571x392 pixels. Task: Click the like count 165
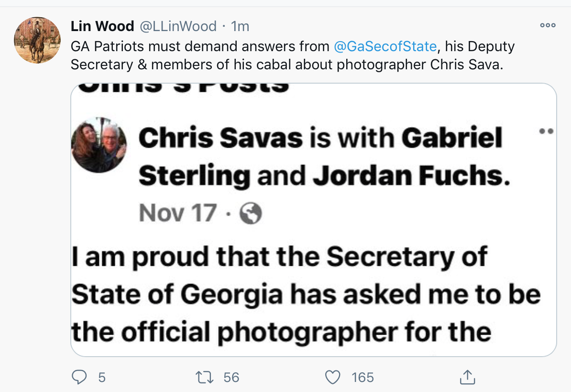pos(362,378)
